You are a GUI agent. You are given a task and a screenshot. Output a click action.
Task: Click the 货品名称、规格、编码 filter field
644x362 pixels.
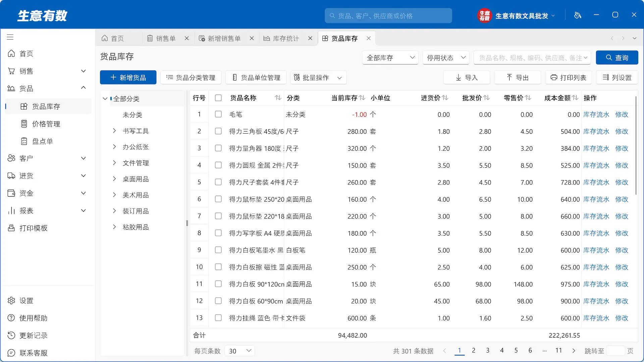click(x=533, y=58)
